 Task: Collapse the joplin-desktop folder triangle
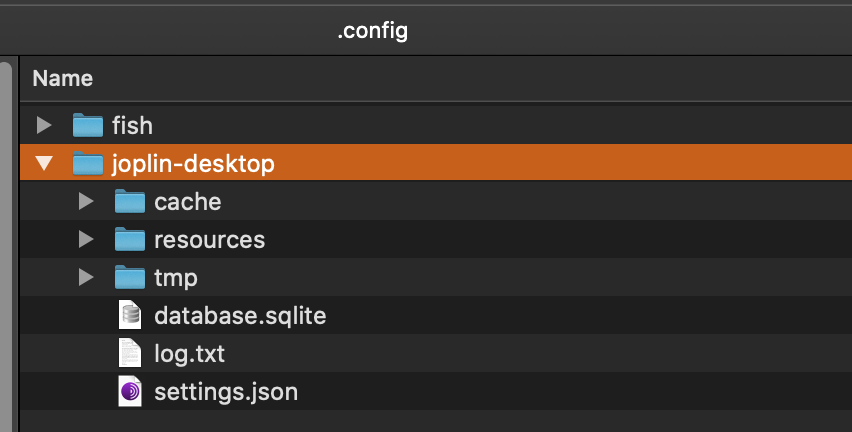[44, 163]
